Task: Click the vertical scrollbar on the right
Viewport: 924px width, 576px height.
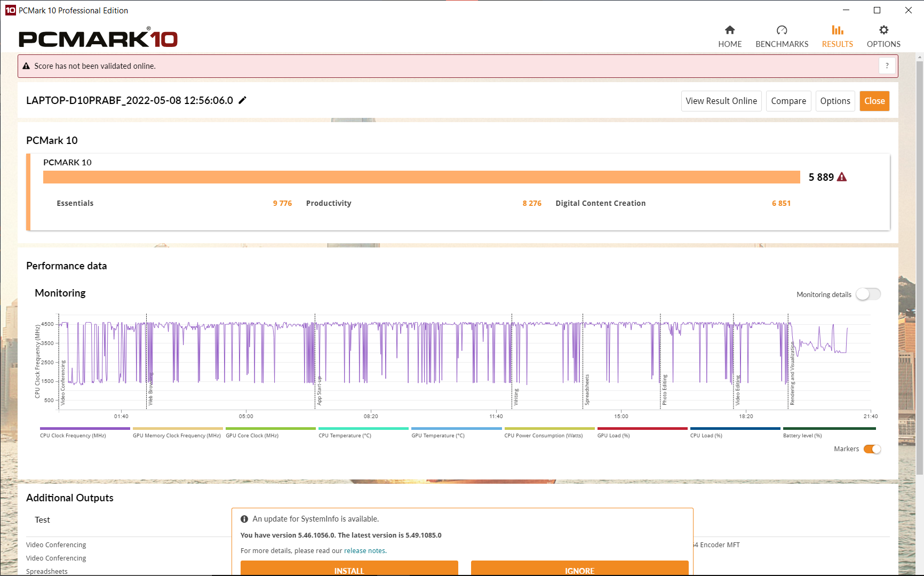Action: click(919, 267)
